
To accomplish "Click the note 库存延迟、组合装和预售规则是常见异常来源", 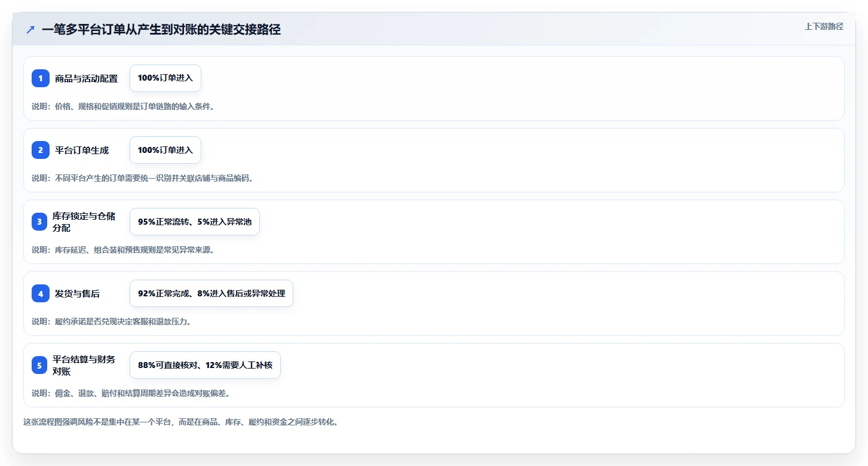I will [123, 250].
